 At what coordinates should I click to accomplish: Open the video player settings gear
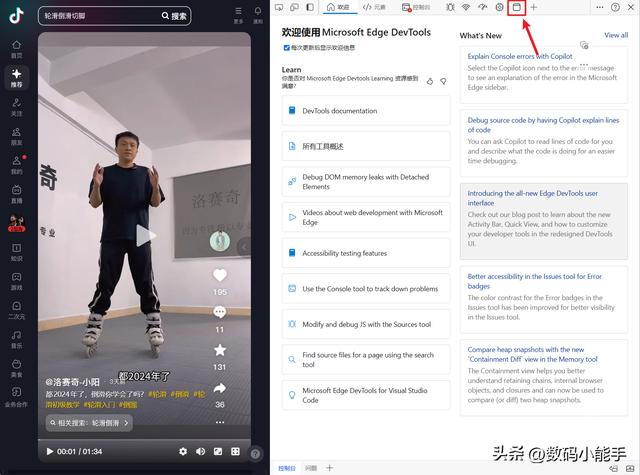[x=183, y=451]
